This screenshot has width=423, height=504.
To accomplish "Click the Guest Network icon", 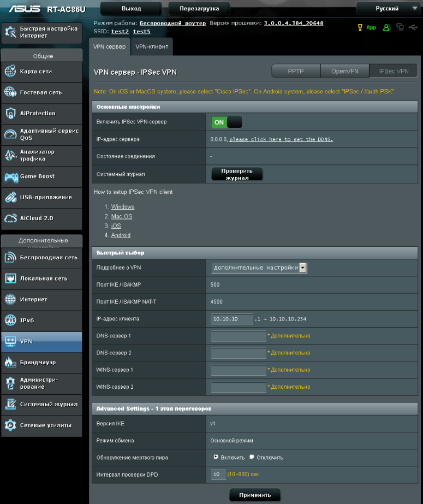I will click(10, 92).
